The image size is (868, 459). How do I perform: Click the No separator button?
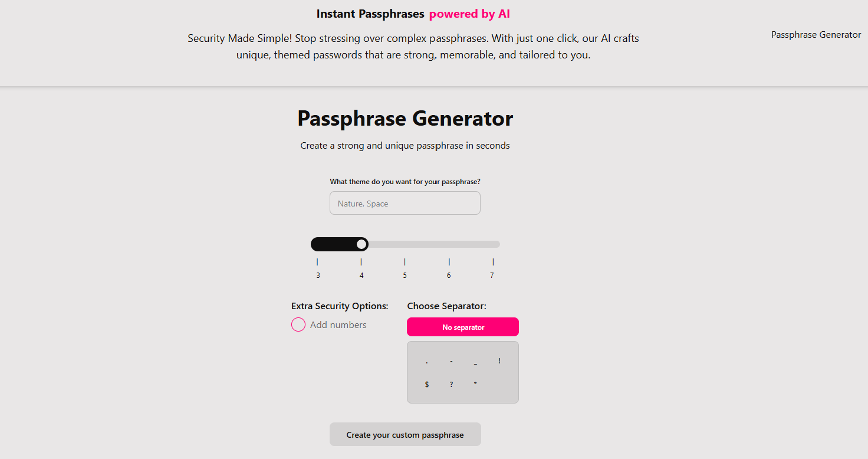coord(463,327)
